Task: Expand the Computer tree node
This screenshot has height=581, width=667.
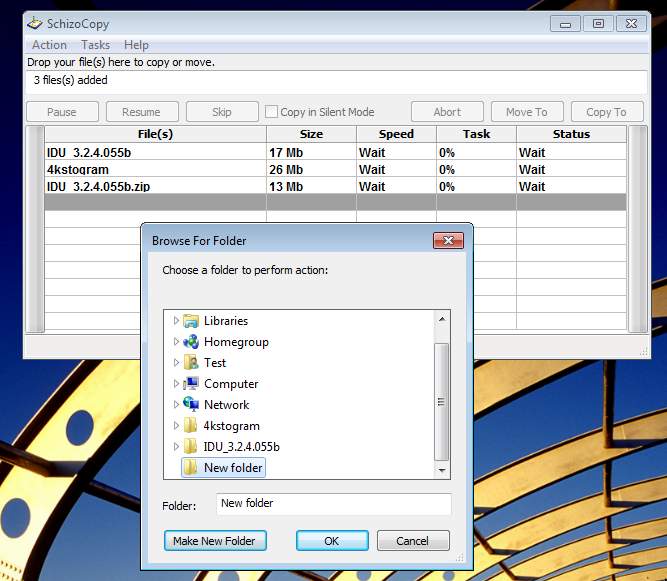Action: coord(176,384)
